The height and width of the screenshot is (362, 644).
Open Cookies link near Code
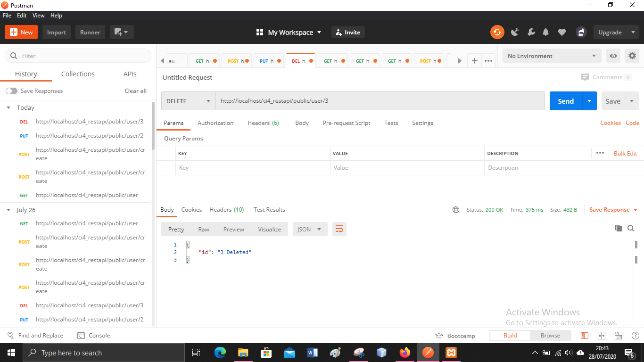(x=611, y=123)
